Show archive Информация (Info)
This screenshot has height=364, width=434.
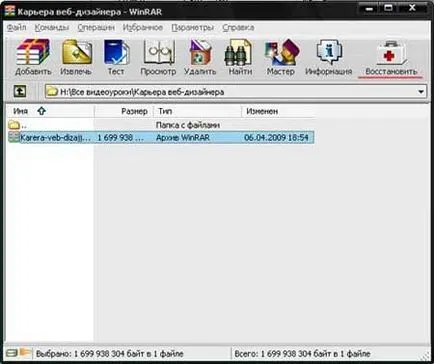[x=329, y=57]
